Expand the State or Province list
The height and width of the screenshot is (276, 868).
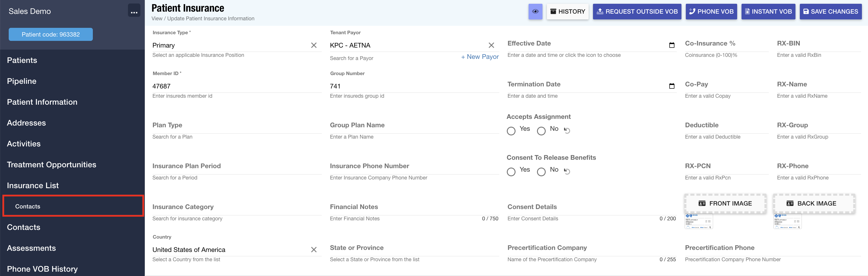(414, 248)
